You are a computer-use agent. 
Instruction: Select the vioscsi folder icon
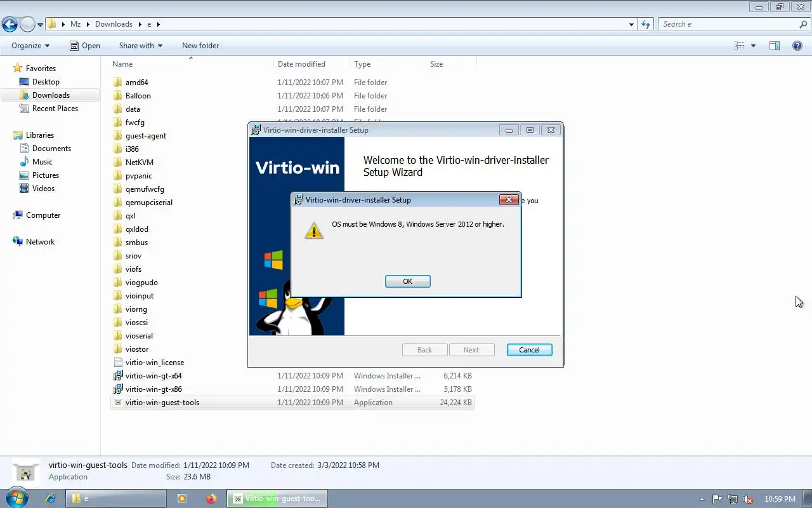pos(117,323)
